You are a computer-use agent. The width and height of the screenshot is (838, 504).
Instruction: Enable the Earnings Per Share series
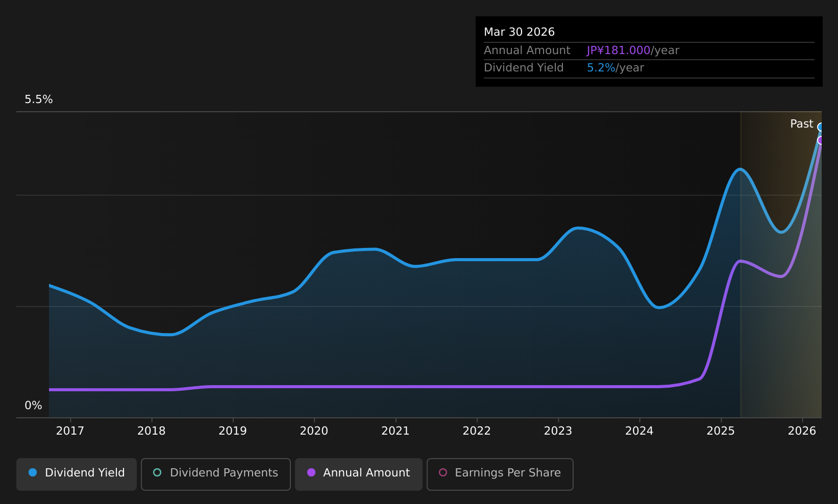pyautogui.click(x=500, y=474)
